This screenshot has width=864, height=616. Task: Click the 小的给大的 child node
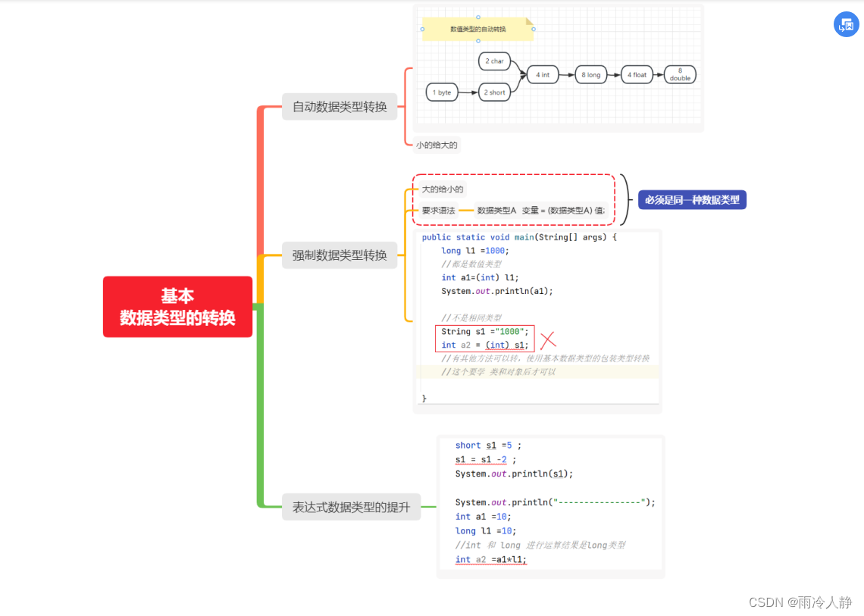coord(437,145)
